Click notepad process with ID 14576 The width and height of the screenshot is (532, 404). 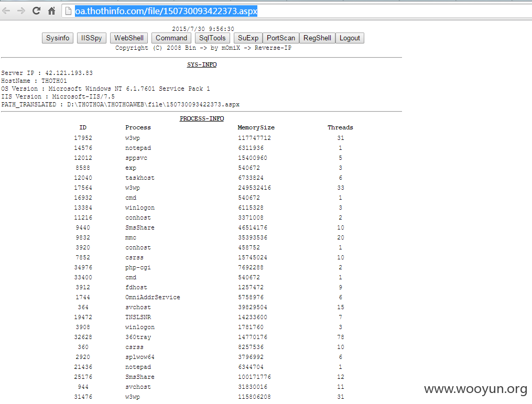tap(138, 148)
